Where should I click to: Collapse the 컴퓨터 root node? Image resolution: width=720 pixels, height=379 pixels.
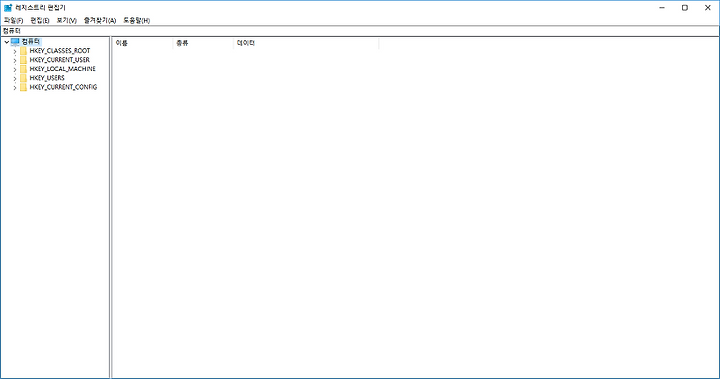click(6, 42)
